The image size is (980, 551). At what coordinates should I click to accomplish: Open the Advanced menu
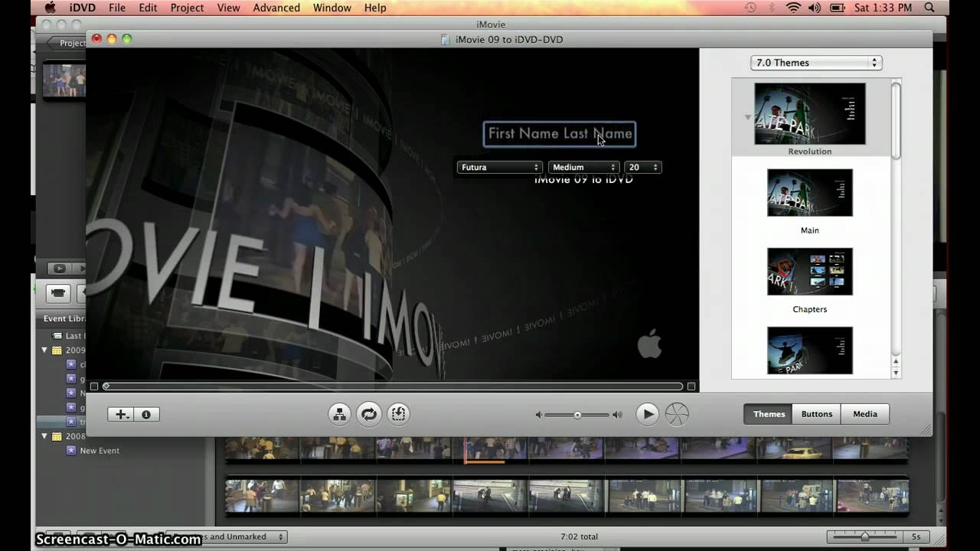point(276,8)
